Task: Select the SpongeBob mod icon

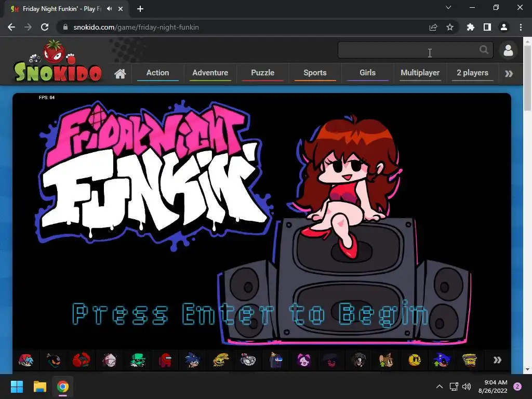Action: pos(470,360)
